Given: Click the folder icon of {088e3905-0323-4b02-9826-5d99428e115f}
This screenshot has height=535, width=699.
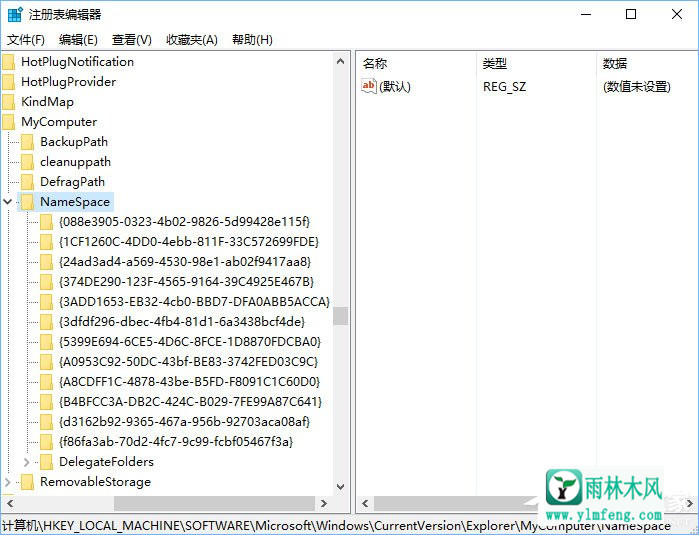Looking at the screenshot, I should 46,222.
